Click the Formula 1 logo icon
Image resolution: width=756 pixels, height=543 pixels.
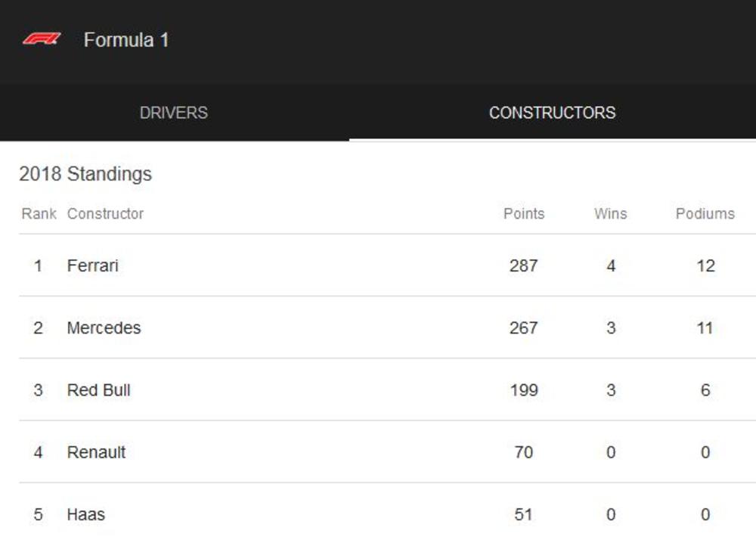tap(41, 39)
